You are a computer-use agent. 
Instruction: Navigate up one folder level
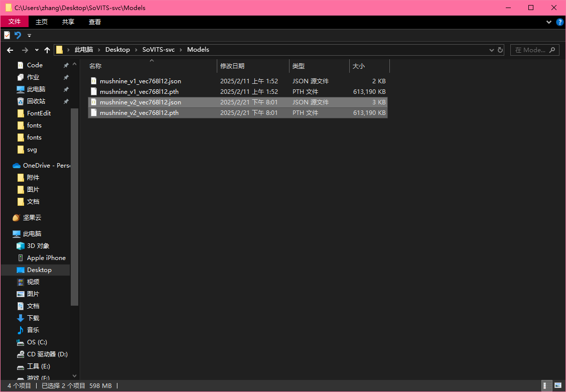pyautogui.click(x=47, y=50)
